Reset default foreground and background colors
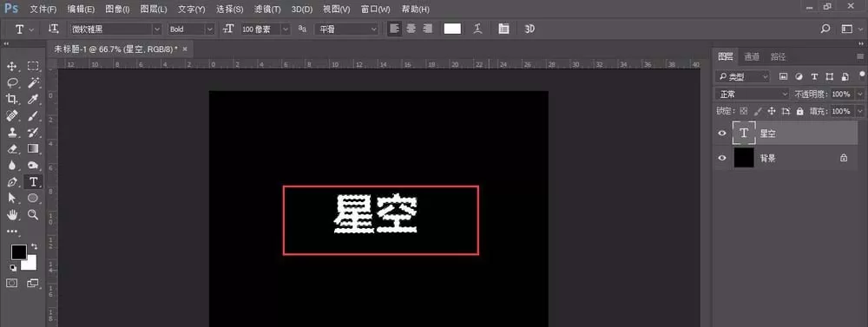Image resolution: width=868 pixels, height=327 pixels. click(13, 267)
